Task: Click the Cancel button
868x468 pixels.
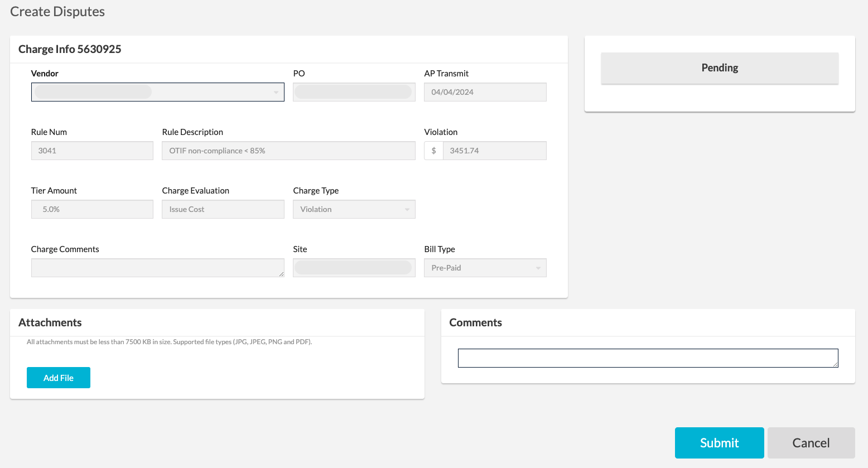Action: (811, 442)
